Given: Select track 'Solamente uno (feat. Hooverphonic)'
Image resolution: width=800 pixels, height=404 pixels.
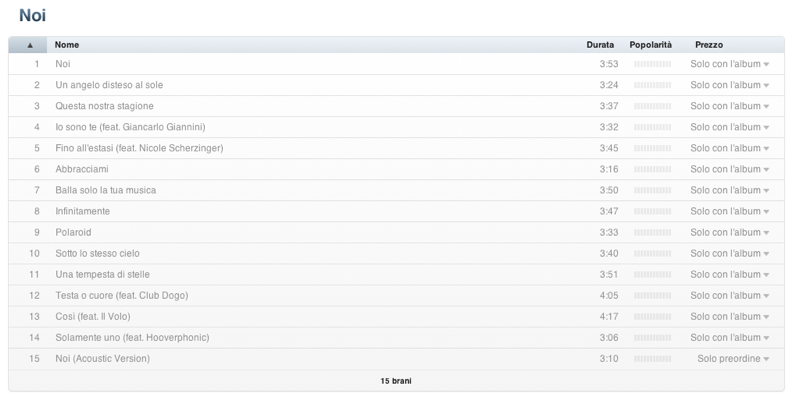Looking at the screenshot, I should coord(132,338).
